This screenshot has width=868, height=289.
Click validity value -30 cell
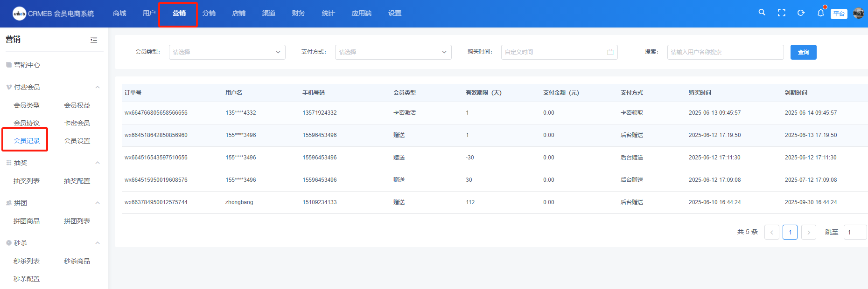pos(470,158)
